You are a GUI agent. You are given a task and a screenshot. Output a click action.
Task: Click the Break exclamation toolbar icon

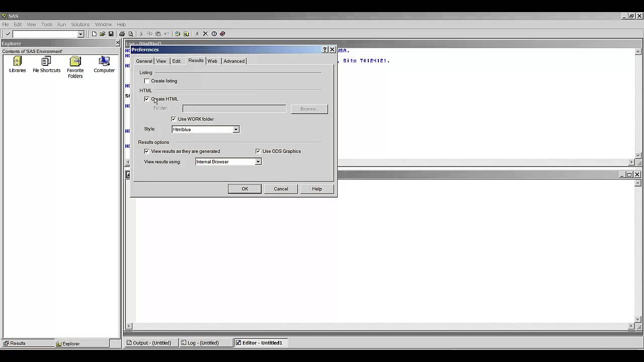pos(214,34)
